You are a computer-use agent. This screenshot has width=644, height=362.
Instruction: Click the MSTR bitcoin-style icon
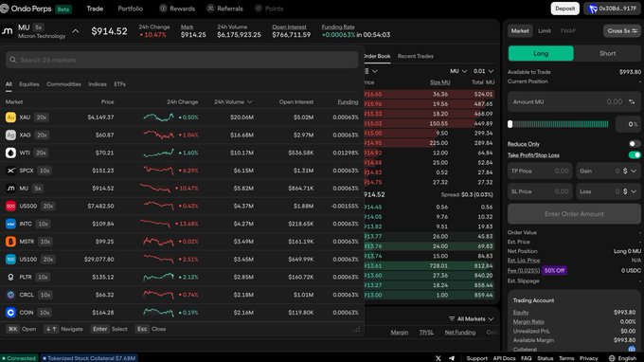[10, 242]
